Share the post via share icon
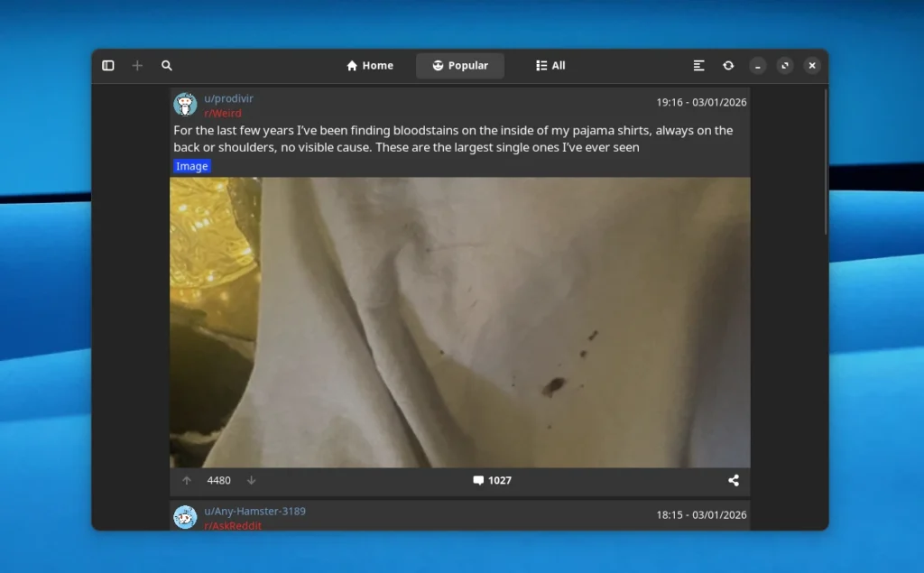924x573 pixels. click(734, 481)
